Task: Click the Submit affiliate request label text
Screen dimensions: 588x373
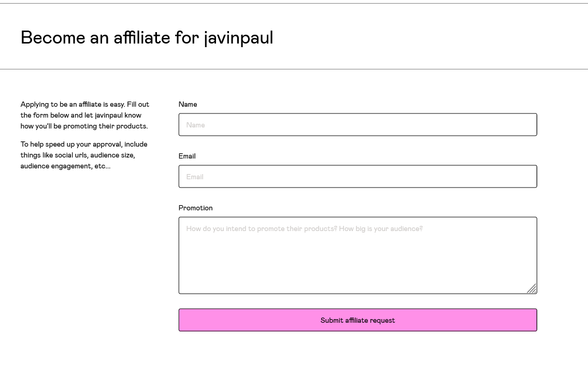Action: click(x=357, y=320)
